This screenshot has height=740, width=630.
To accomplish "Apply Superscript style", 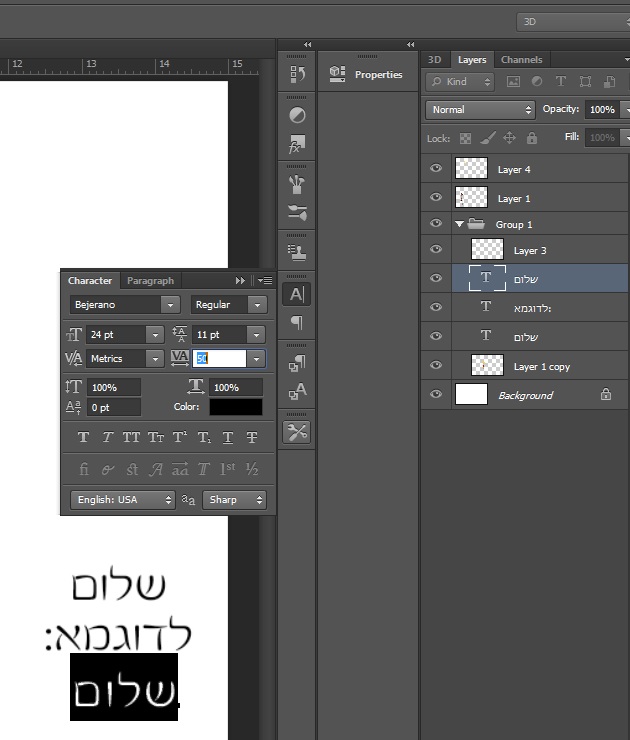I will click(179, 437).
